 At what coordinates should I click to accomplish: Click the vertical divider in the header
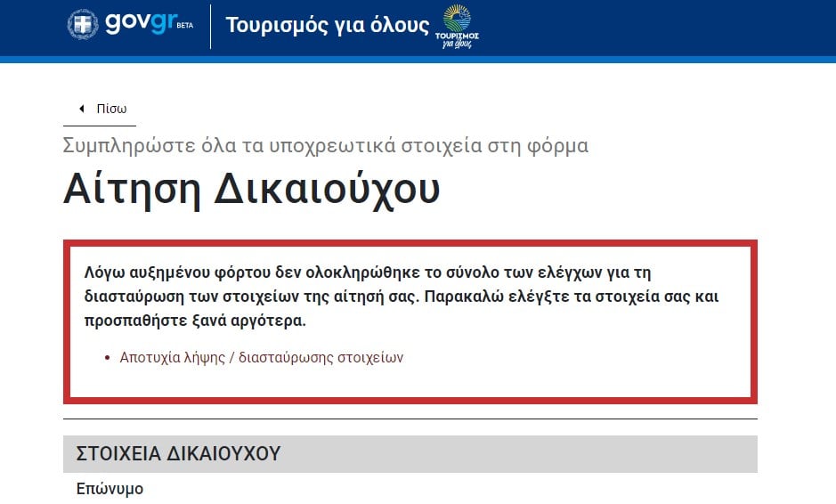coord(210,26)
